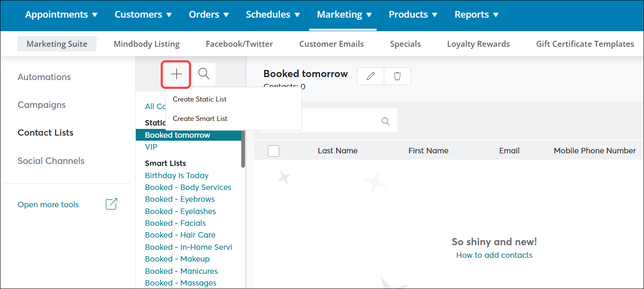The height and width of the screenshot is (289, 644).
Task: Click the Email column header
Action: pyautogui.click(x=509, y=151)
